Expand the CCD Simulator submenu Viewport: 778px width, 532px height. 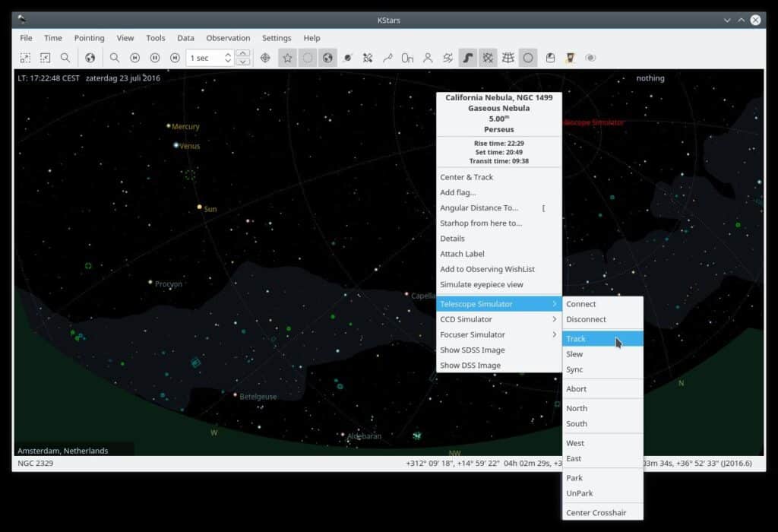[498, 319]
